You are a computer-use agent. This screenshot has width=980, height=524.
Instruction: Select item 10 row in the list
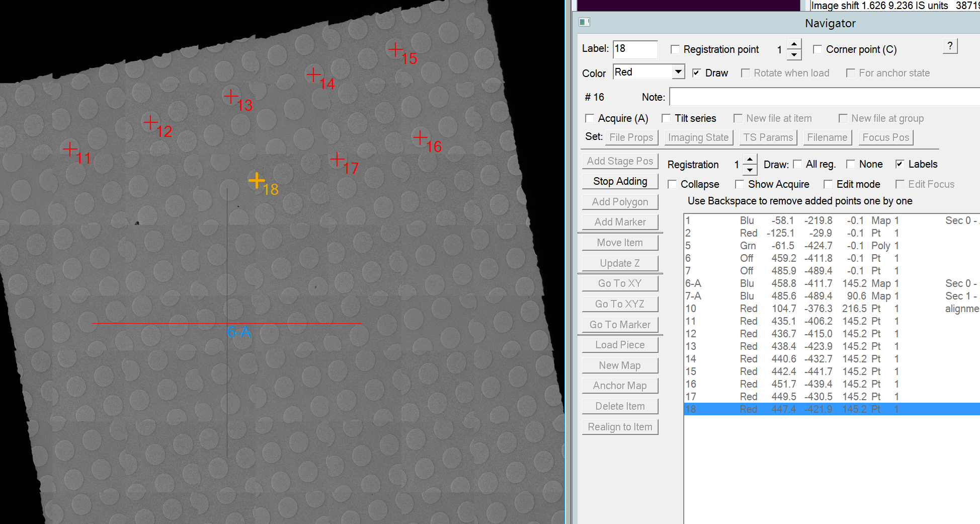832,309
